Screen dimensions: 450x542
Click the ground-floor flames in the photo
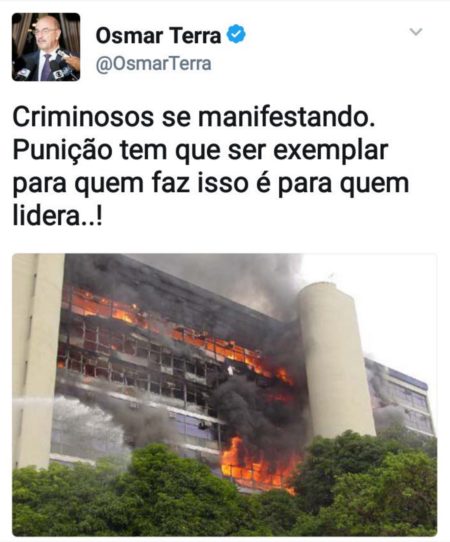tap(259, 465)
